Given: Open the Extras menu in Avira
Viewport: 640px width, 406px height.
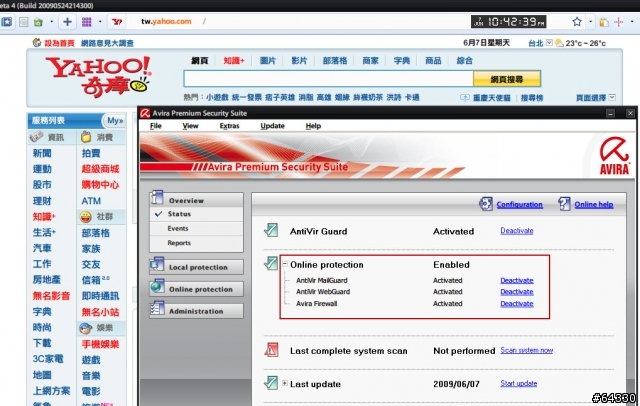Looking at the screenshot, I should pyautogui.click(x=229, y=126).
